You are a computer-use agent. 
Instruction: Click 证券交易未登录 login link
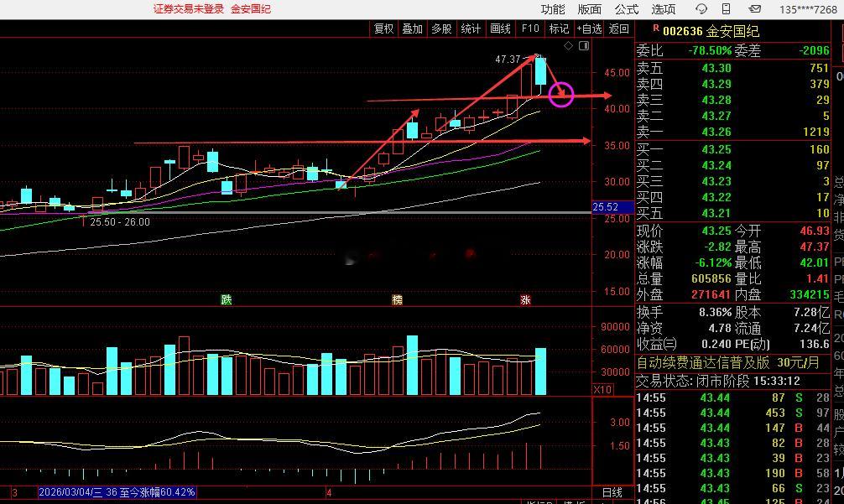189,9
